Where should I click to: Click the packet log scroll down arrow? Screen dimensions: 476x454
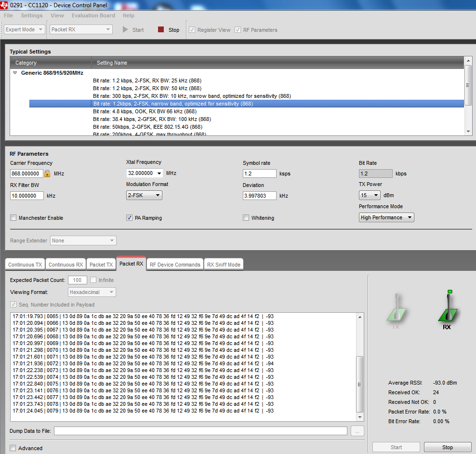[x=360, y=417]
